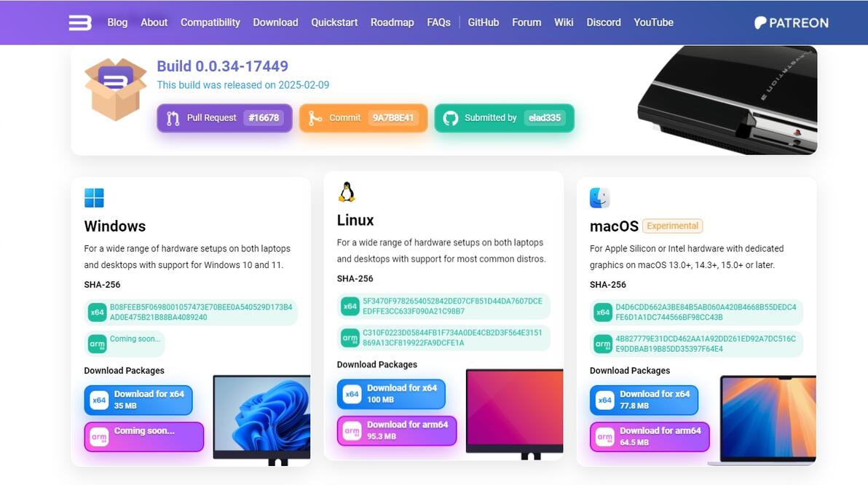868x485 pixels.
Task: Download macOS arm64 package 64.5 MB
Action: [x=650, y=436]
